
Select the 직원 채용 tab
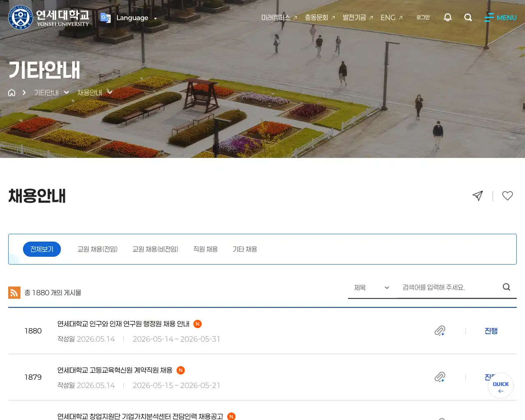click(x=205, y=249)
